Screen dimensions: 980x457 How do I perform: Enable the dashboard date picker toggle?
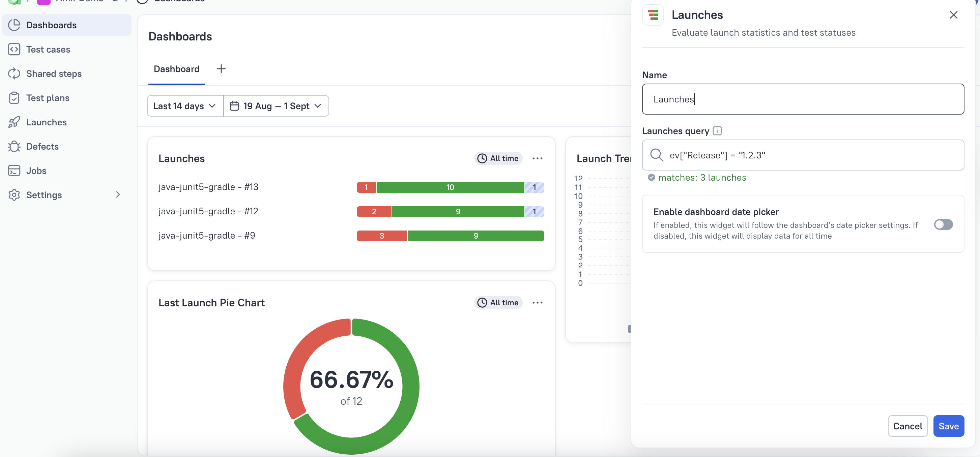click(943, 224)
